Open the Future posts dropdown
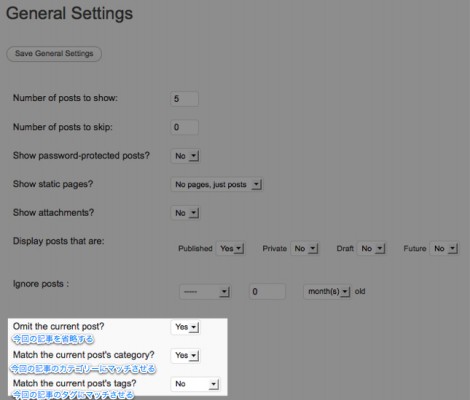470x400 pixels. click(x=444, y=249)
